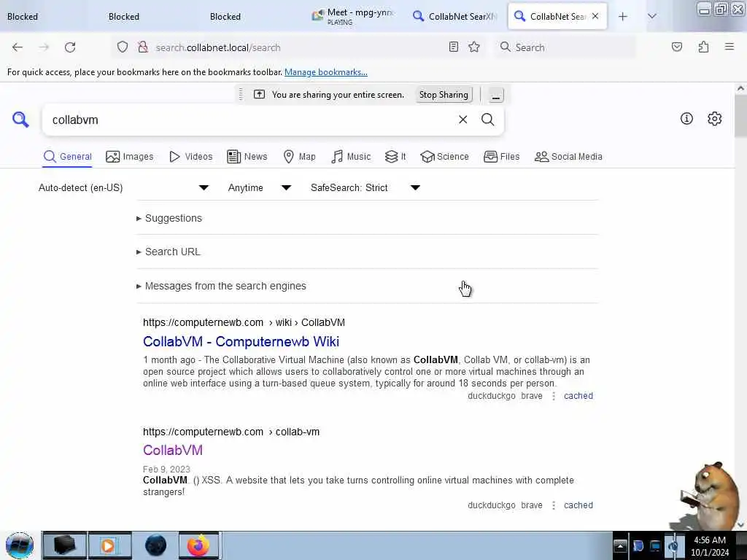This screenshot has width=747, height=560.
Task: Switch to the Meet mpg-ynn tab
Action: pos(355,17)
